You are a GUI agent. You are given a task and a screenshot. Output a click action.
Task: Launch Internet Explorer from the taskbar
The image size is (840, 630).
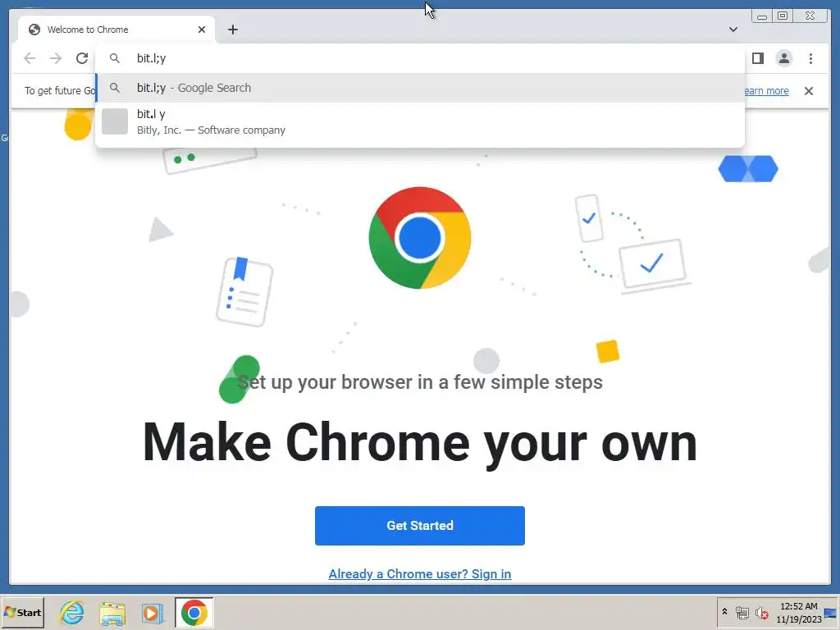tap(72, 612)
